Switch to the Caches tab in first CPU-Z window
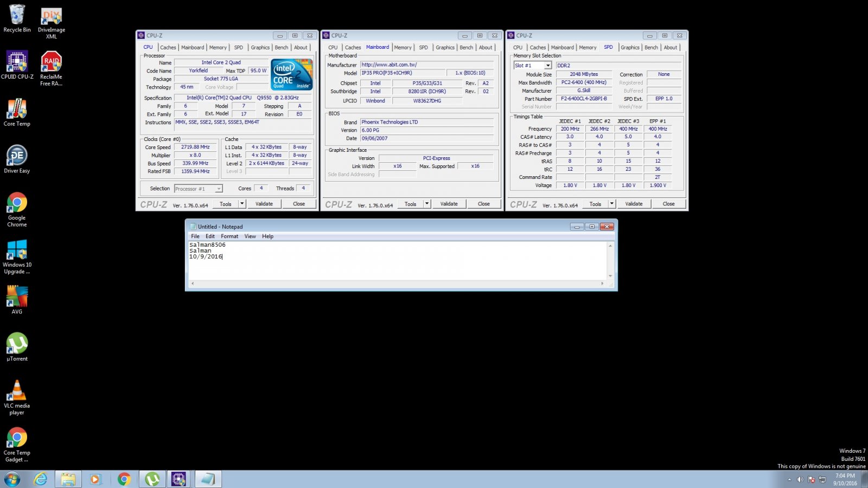Screen dimensions: 868x488 168,48
